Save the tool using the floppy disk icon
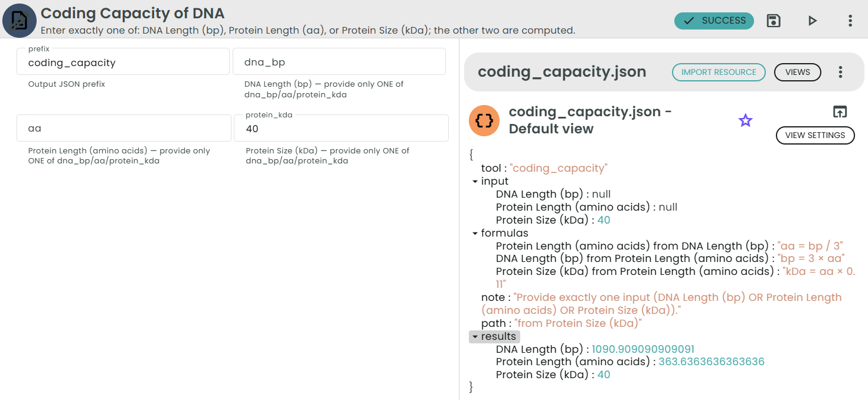 point(774,20)
